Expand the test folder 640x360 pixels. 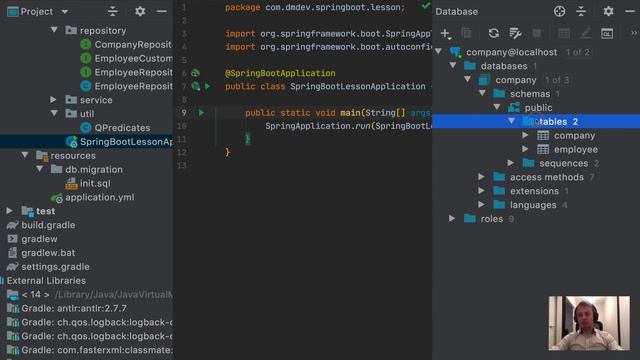[x=9, y=211]
